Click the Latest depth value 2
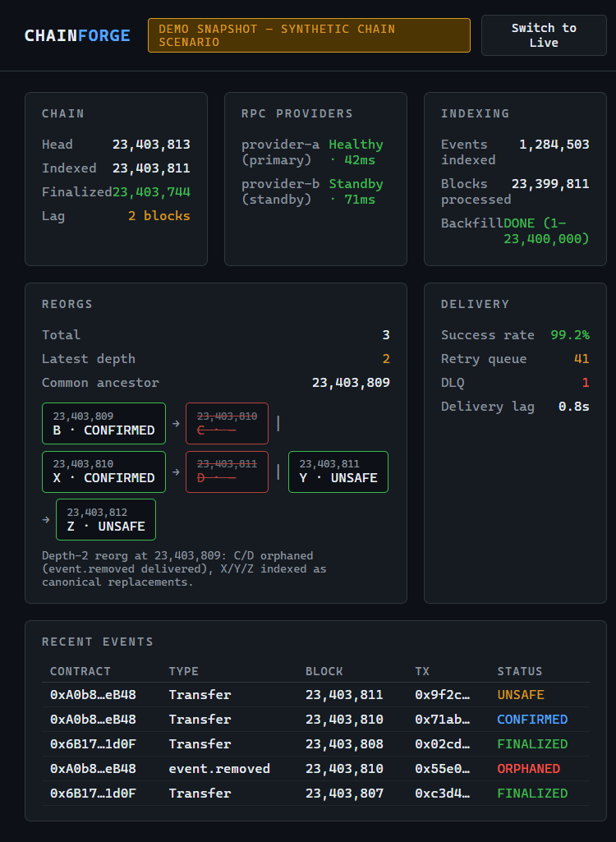Image resolution: width=616 pixels, height=842 pixels. 386,359
